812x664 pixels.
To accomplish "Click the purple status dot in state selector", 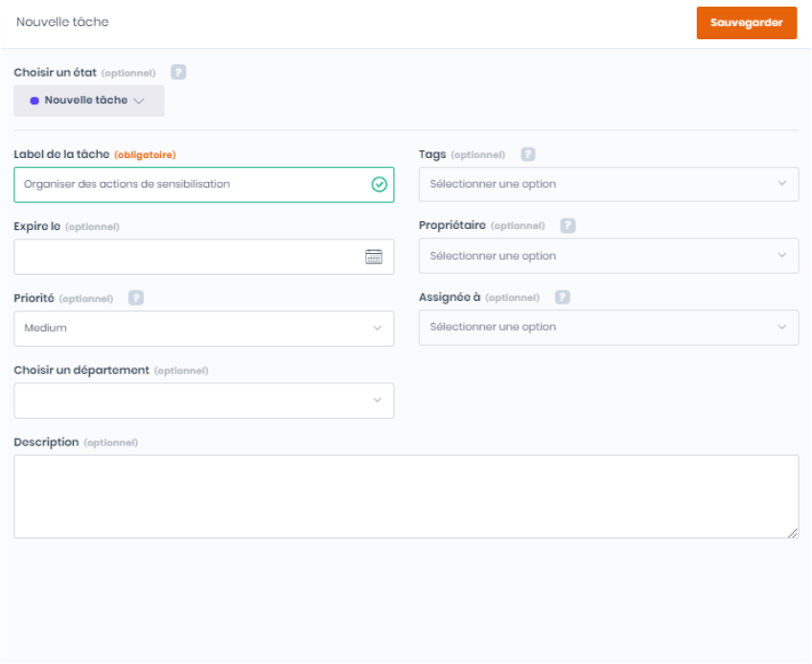I will [x=35, y=101].
